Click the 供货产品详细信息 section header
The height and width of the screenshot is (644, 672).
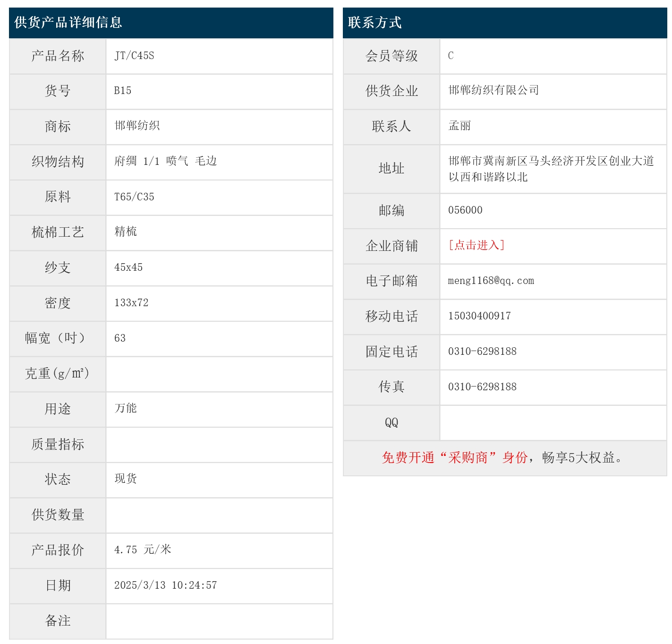68,22
